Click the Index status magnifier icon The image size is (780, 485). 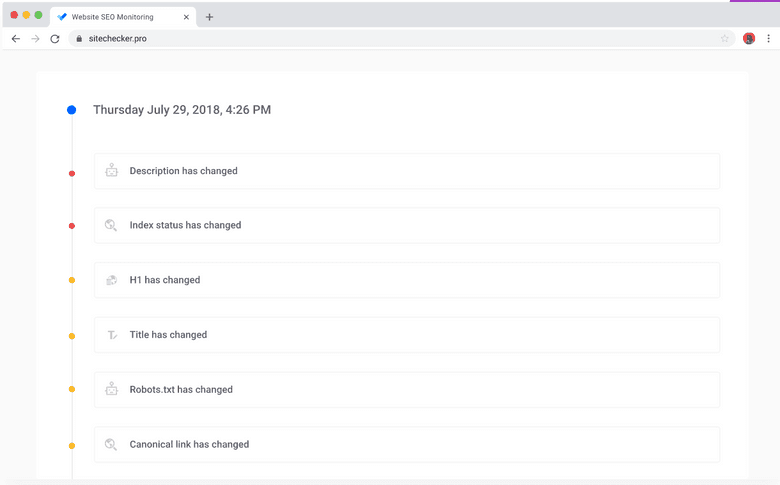pos(111,226)
